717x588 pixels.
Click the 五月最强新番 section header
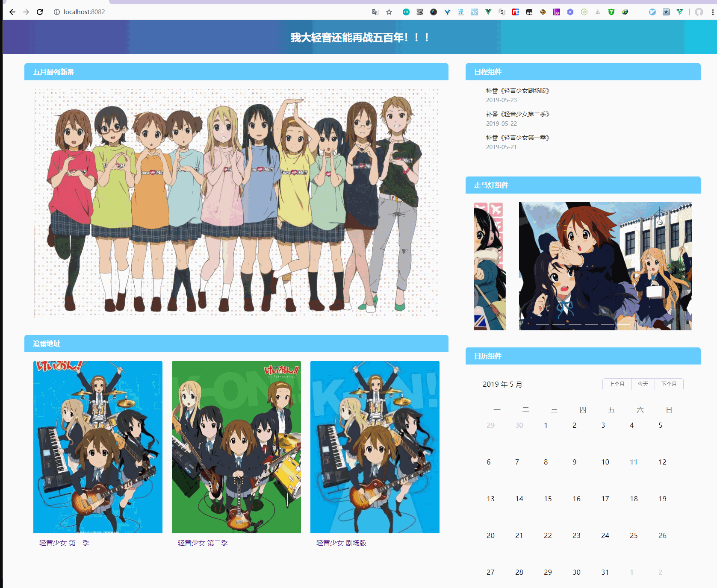point(236,72)
